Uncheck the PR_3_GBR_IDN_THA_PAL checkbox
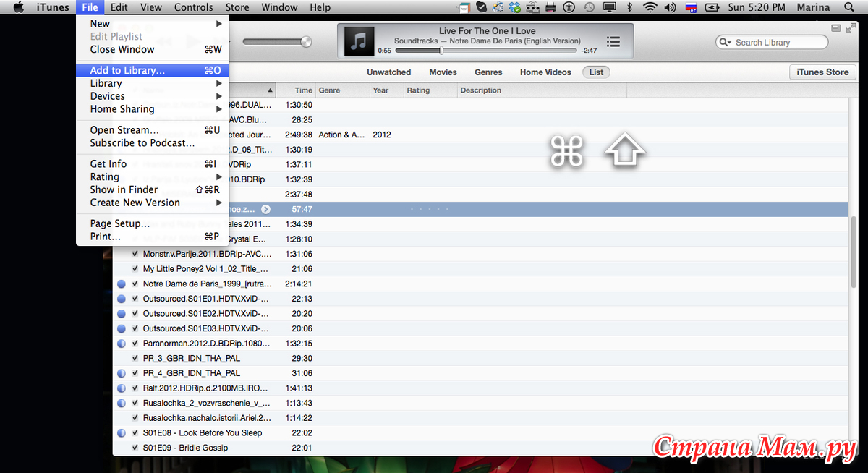868x473 pixels. click(x=135, y=358)
